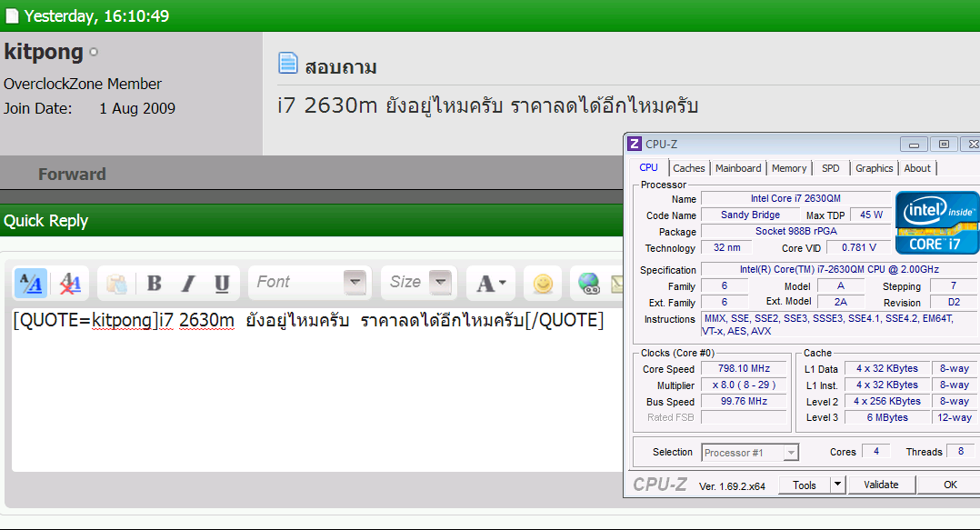Click the 45 W Max TDP value
Screen dimensions: 980x530
pos(871,215)
